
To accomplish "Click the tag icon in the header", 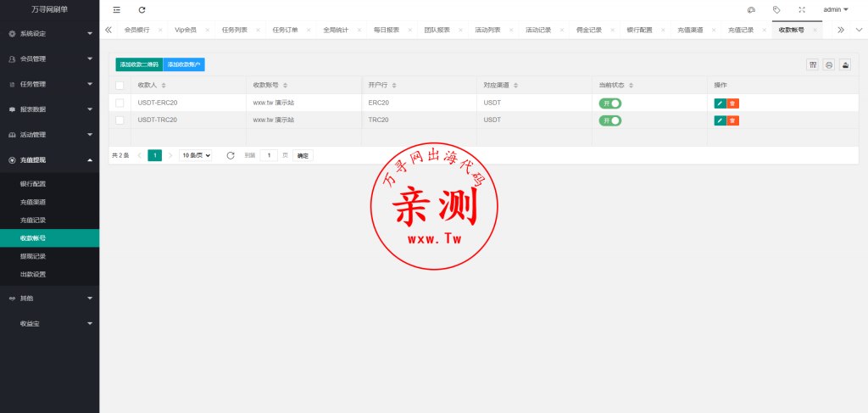I will coord(776,9).
